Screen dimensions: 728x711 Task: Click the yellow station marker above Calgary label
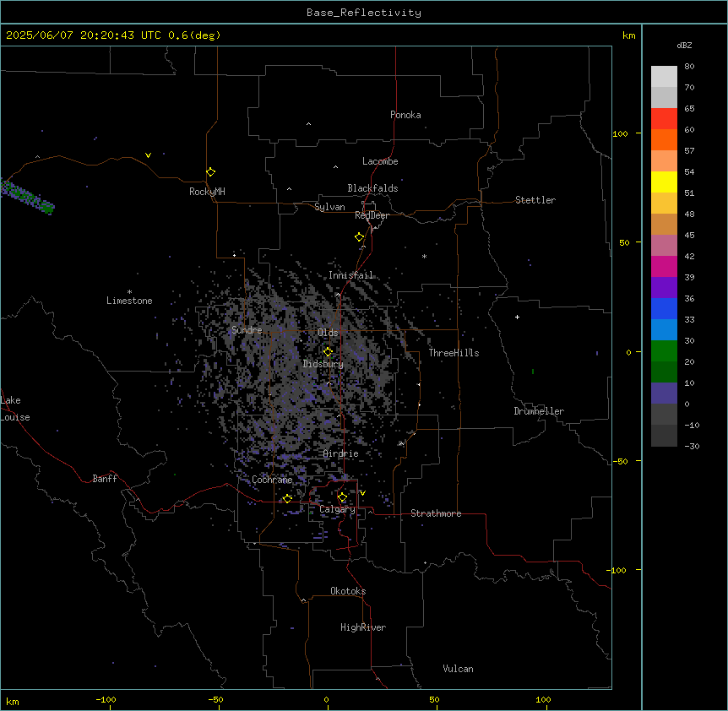click(x=343, y=497)
